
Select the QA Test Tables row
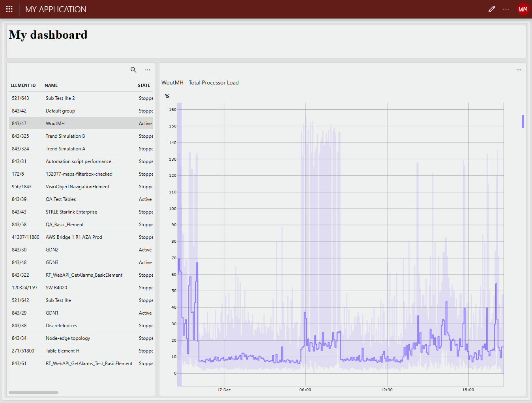click(x=61, y=199)
